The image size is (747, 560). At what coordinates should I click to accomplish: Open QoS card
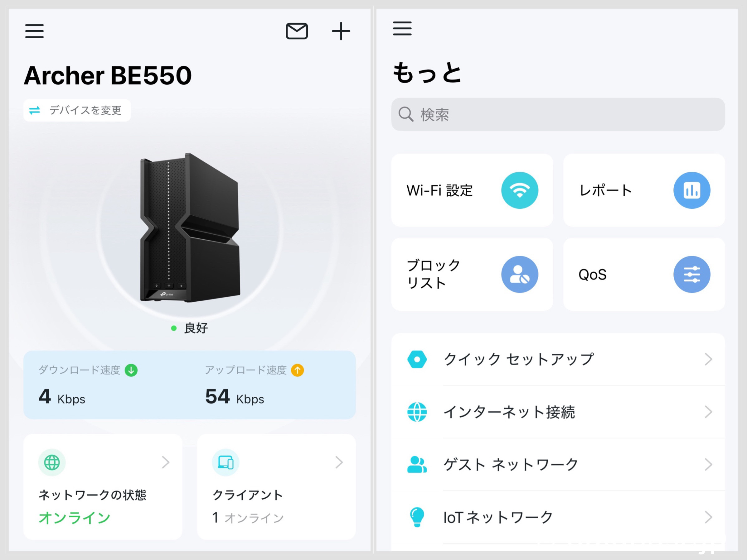[644, 274]
